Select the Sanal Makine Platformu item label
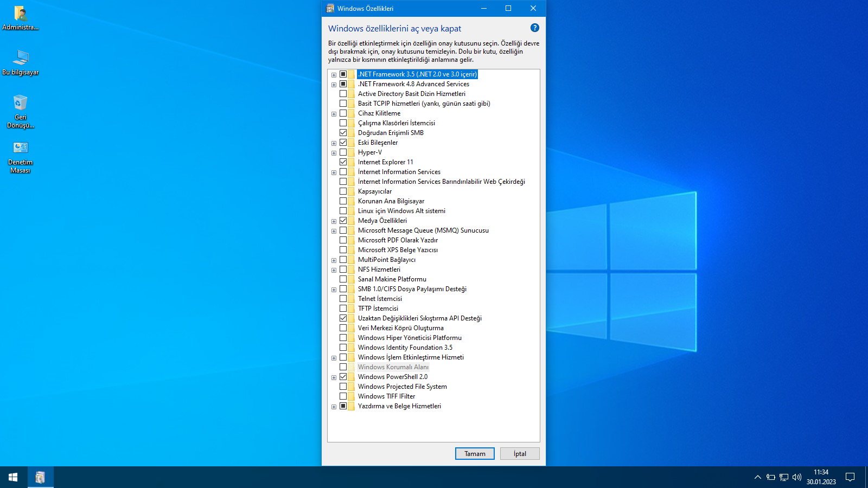This screenshot has height=488, width=868. coord(392,279)
